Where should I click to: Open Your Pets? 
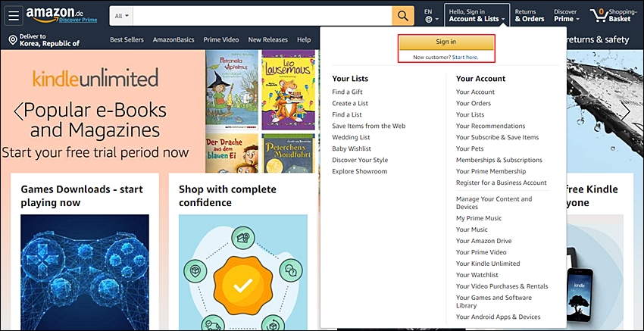click(470, 148)
